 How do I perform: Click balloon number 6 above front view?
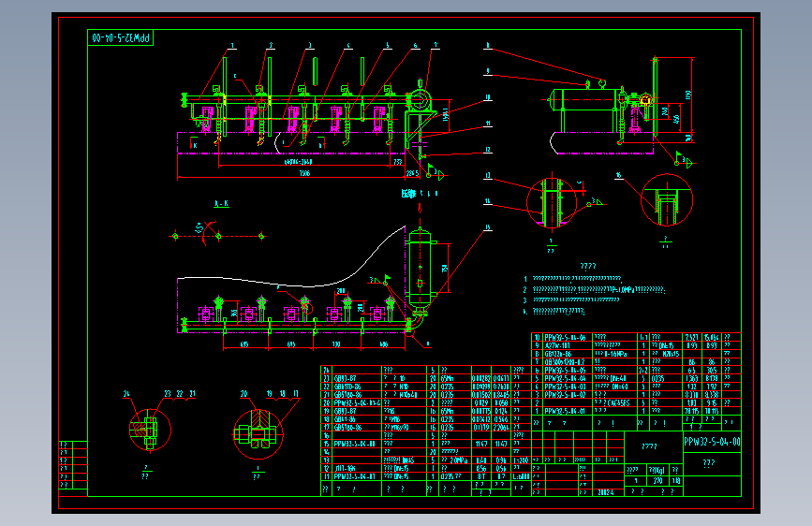pyautogui.click(x=415, y=46)
